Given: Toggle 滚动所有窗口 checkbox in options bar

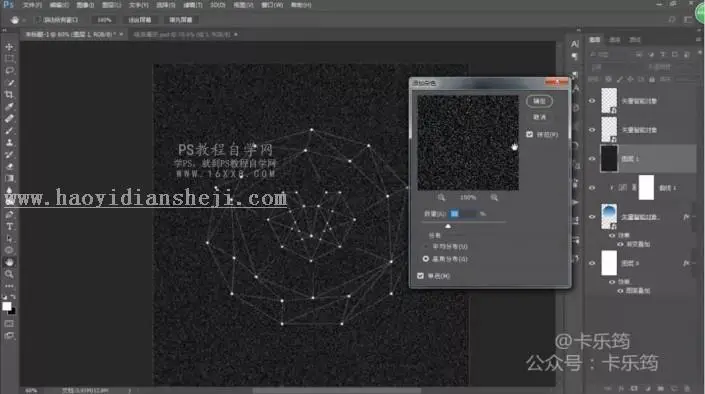Looking at the screenshot, I should pos(38,20).
